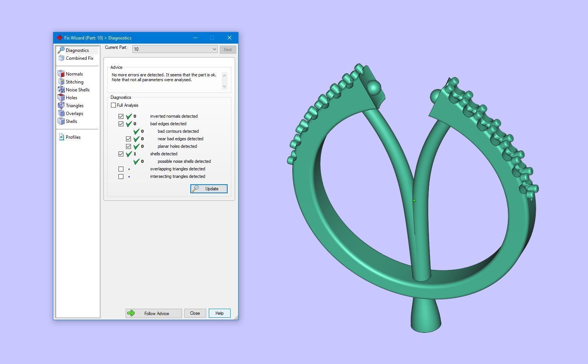Enable the Full Analysis checkbox
The image size is (588, 364).
[x=113, y=105]
